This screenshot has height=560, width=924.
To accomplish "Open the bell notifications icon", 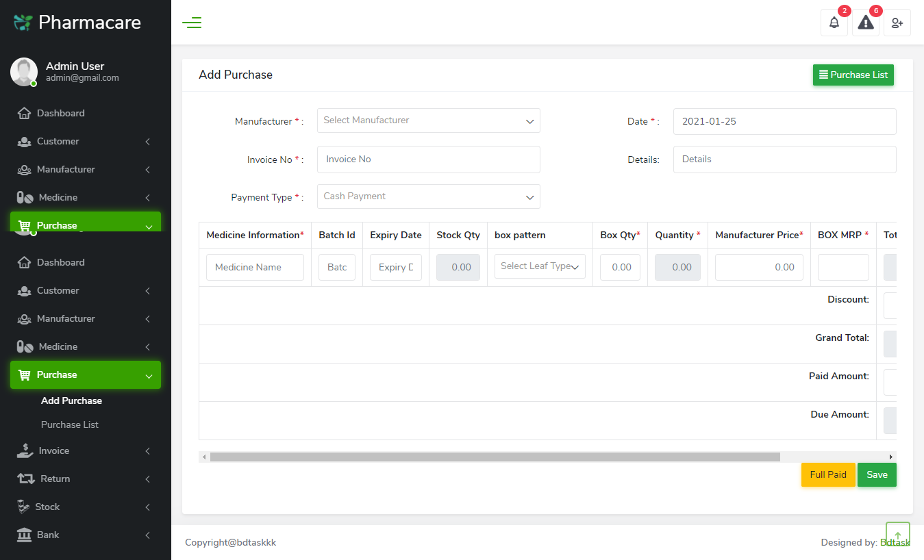I will 834,23.
